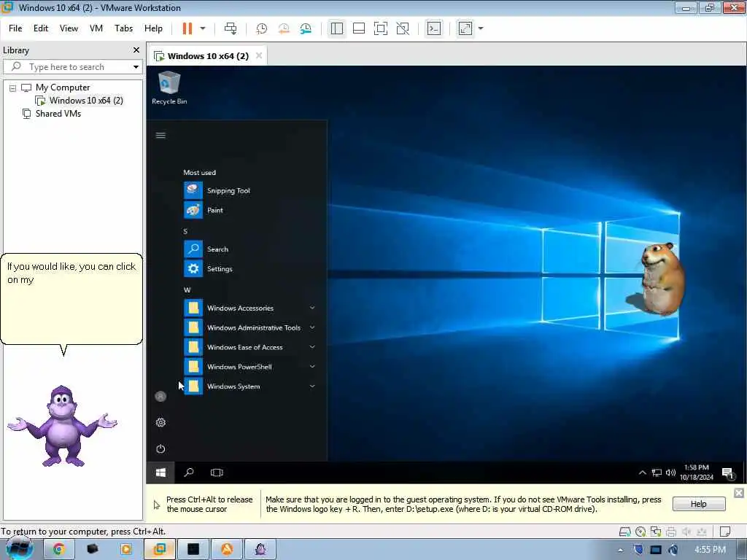Click the network adapter status bar icon

point(656,532)
